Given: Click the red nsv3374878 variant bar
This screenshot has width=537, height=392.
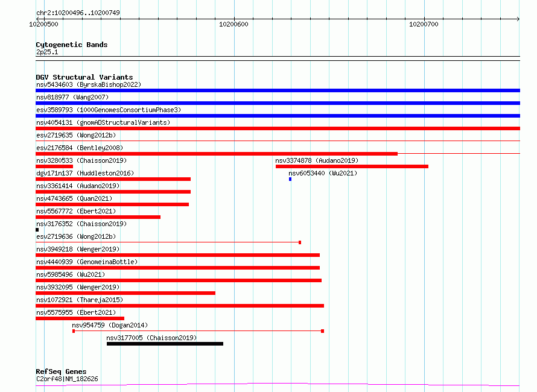Looking at the screenshot, I should [x=352, y=166].
